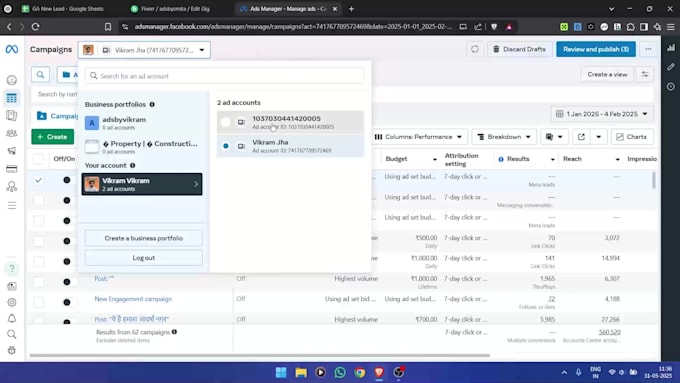Image resolution: width=680 pixels, height=383 pixels.
Task: Open the Breakdown dropdown
Action: point(504,137)
